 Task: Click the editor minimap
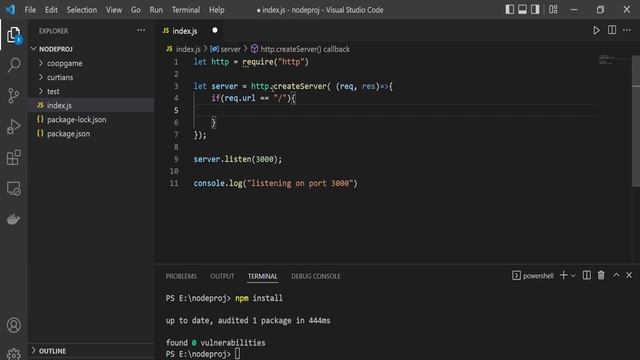[614, 60]
